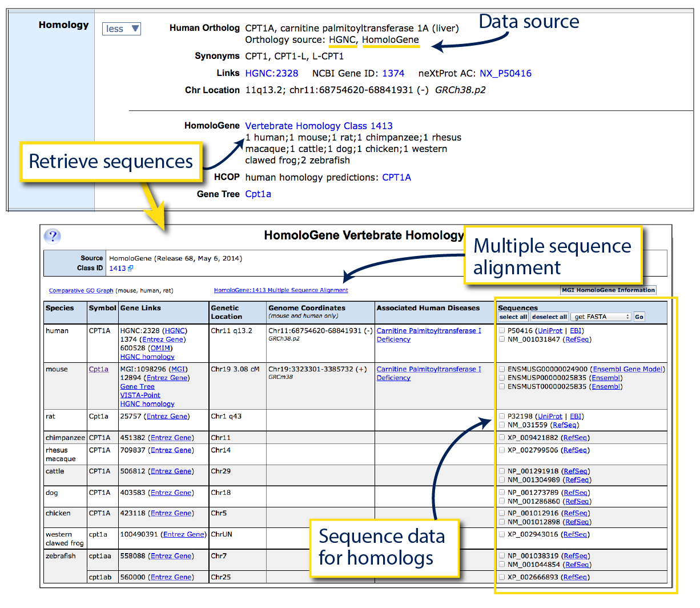Screen dimensions: 700x608
Task: Open human Carnitine Palmitoyltransferase I Deficiency link
Action: tap(429, 335)
